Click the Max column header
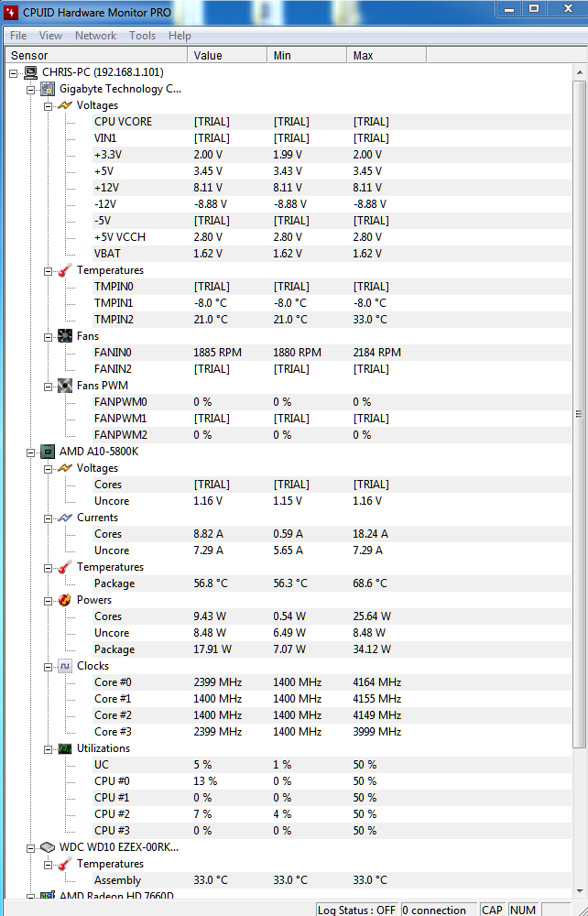The image size is (588, 916). 387,56
